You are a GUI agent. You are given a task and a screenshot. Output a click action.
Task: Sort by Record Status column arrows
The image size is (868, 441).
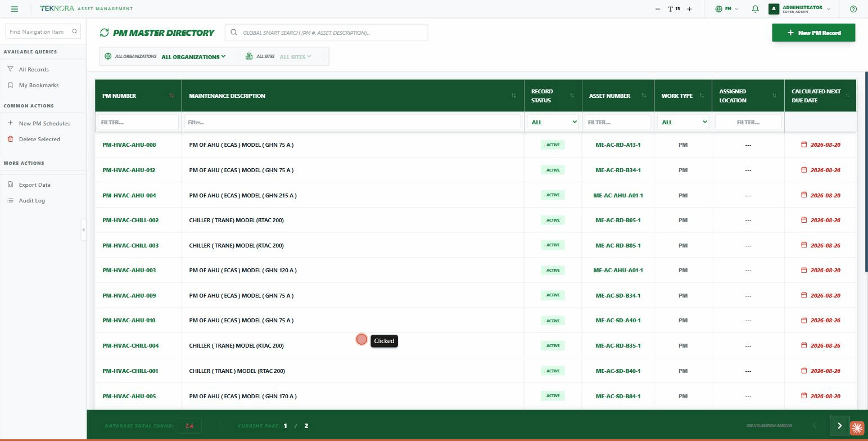[572, 96]
